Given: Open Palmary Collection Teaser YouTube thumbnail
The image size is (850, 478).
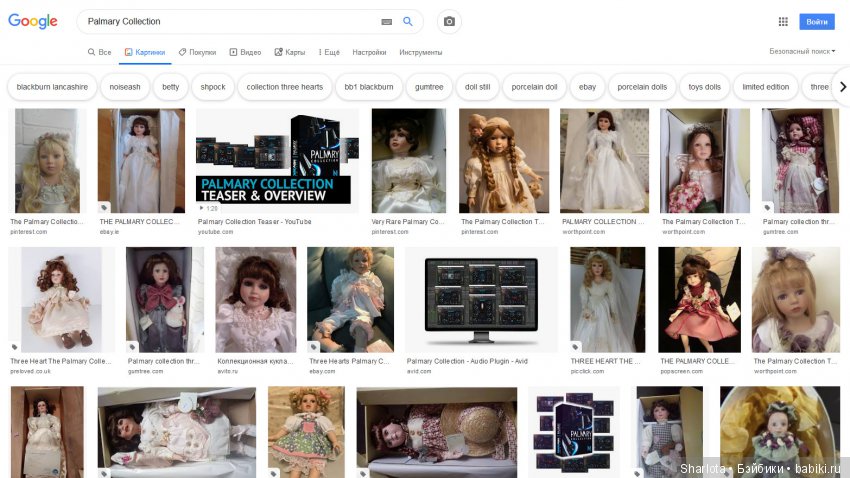Looking at the screenshot, I should click(x=277, y=160).
